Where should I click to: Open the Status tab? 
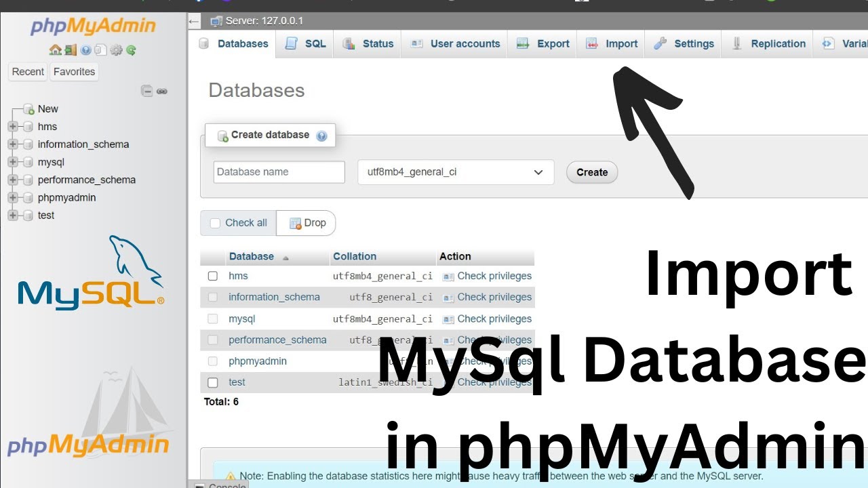[368, 44]
